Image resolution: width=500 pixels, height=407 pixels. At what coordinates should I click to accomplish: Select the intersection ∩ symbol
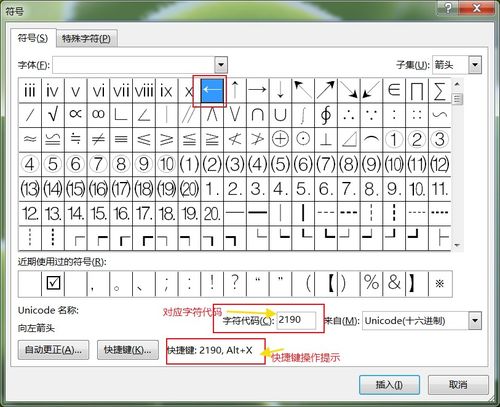258,115
